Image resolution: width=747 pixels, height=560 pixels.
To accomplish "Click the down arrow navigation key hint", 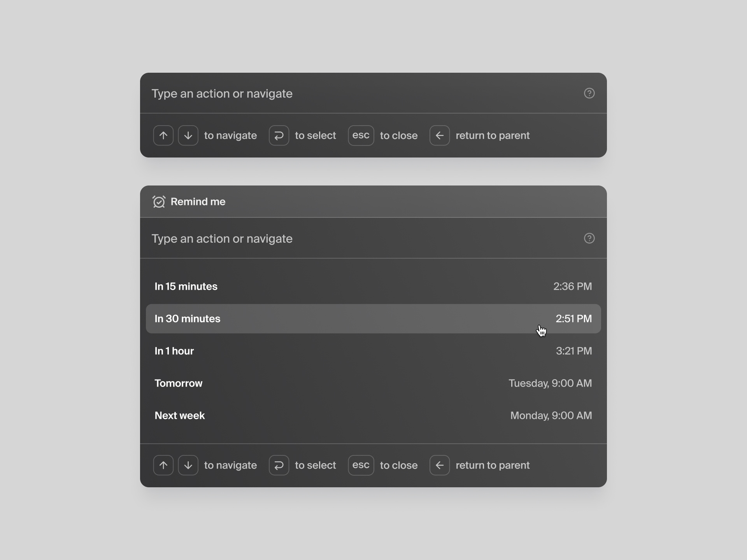I will click(x=188, y=135).
